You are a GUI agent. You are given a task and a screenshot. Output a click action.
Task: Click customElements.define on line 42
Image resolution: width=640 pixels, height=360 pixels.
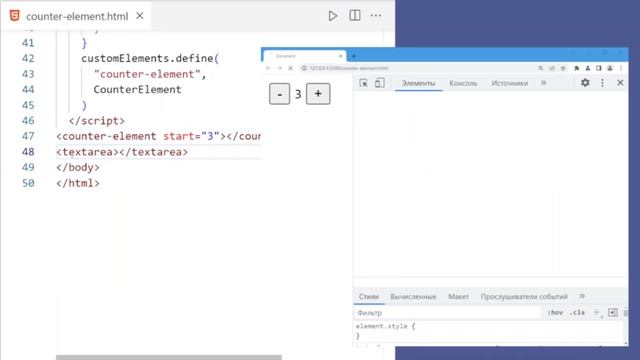pos(147,59)
